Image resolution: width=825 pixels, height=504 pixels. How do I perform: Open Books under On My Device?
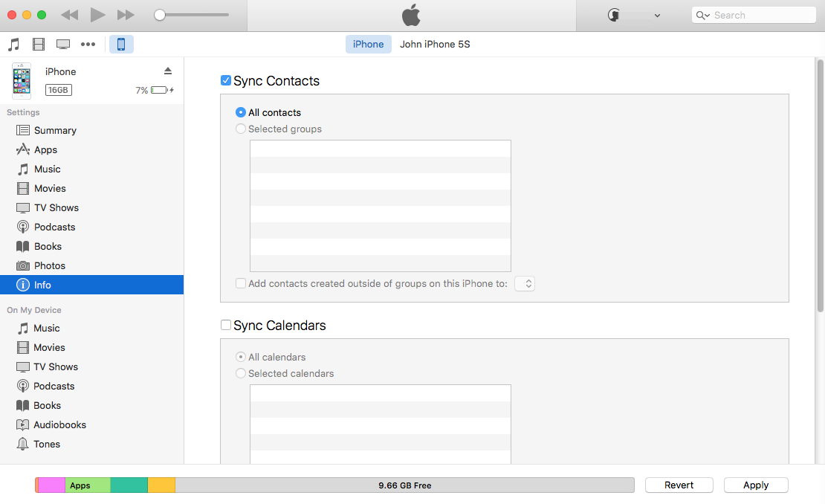(91, 406)
